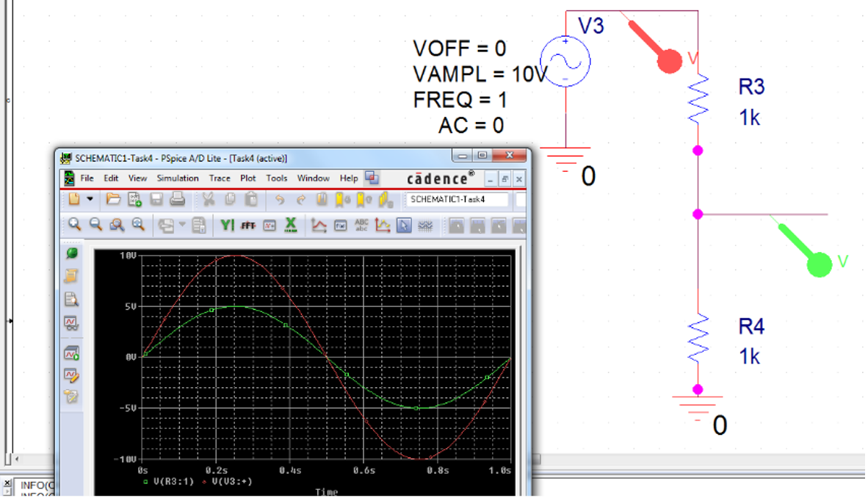868x498 pixels.
Task: Click the Print icon in the toolbar
Action: (x=177, y=199)
